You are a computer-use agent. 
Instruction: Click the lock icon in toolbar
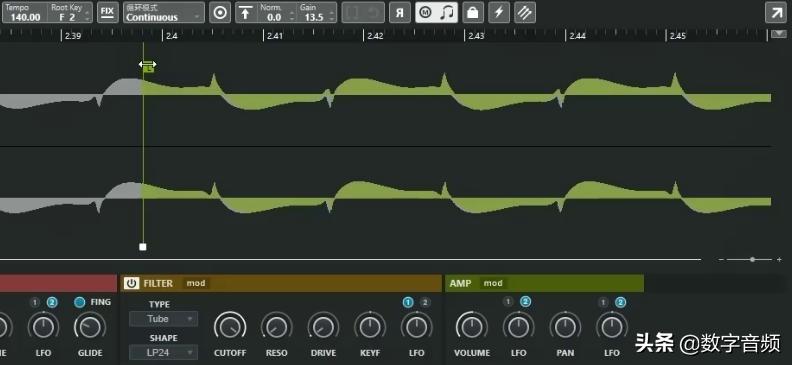click(x=473, y=13)
